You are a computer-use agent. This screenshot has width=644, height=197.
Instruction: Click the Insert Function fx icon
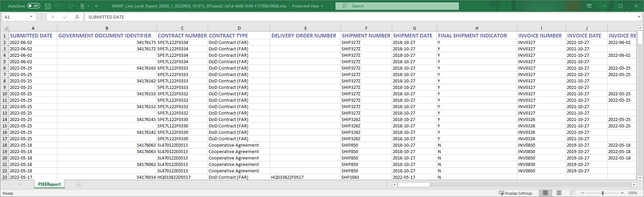point(77,17)
